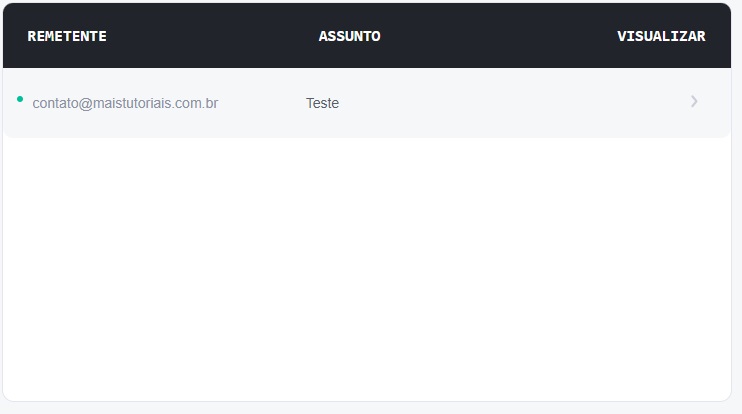Click the empty white area below the email row
742x414 pixels.
tap(367, 270)
